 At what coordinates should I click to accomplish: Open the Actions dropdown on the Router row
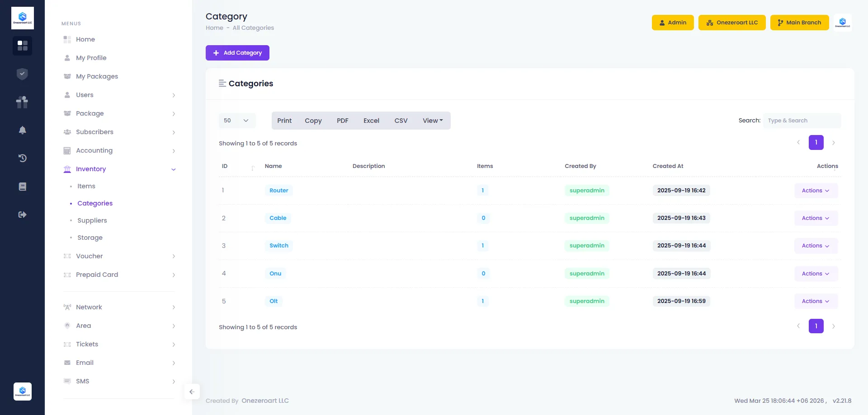point(815,190)
